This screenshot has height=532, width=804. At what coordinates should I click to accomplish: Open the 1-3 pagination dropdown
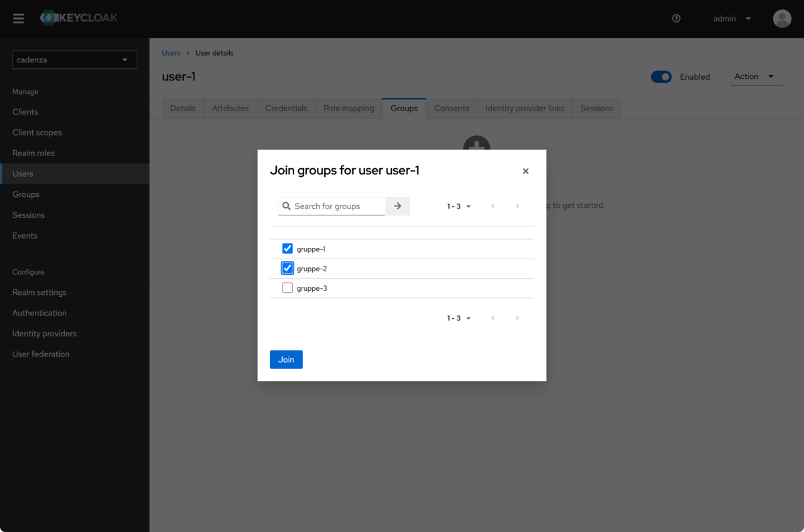pos(458,206)
